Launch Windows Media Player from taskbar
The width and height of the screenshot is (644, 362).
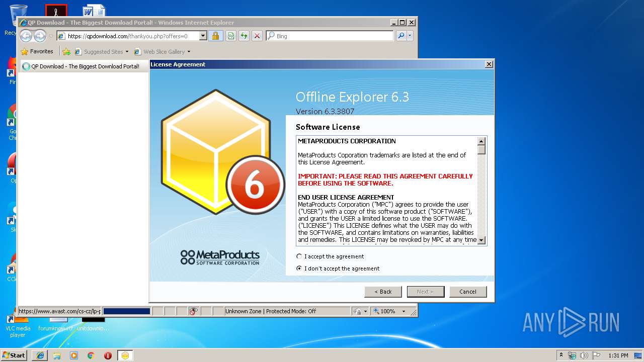(x=74, y=355)
